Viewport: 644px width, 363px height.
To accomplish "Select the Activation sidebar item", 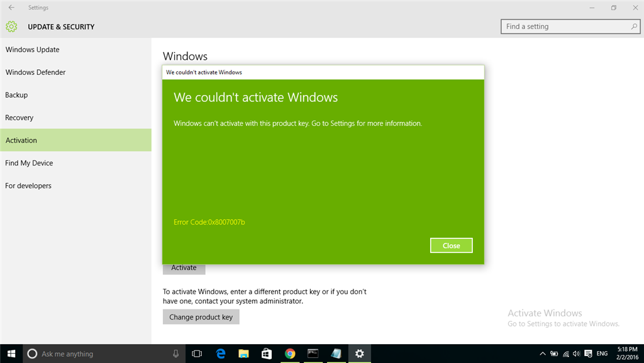I will tap(75, 140).
